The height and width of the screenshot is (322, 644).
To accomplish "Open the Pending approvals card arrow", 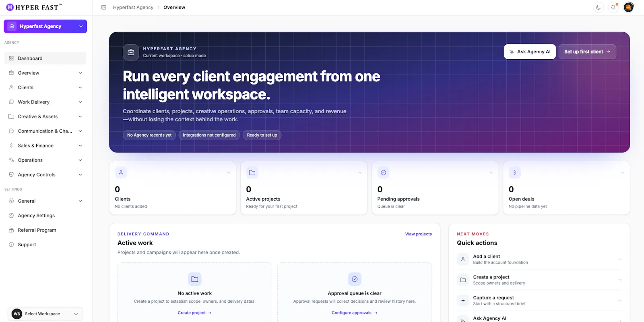I will pos(491,172).
